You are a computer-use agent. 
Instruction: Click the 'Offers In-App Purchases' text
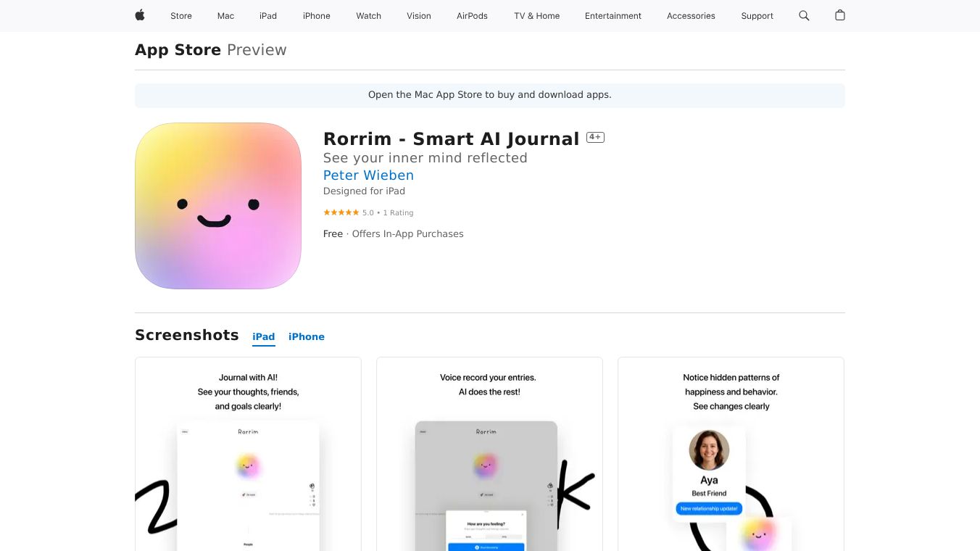point(407,233)
